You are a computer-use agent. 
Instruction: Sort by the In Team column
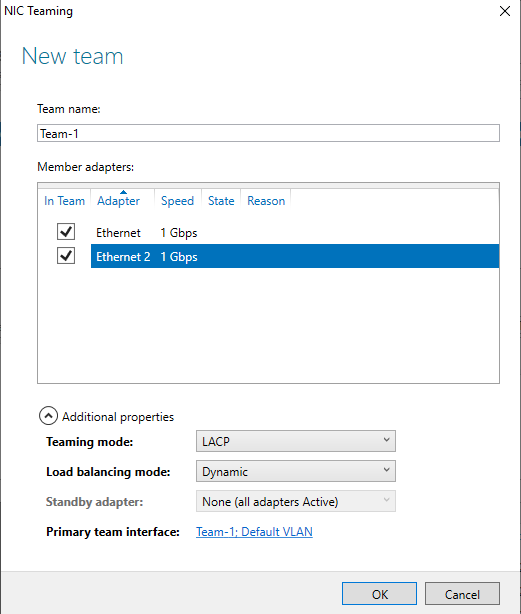point(65,201)
